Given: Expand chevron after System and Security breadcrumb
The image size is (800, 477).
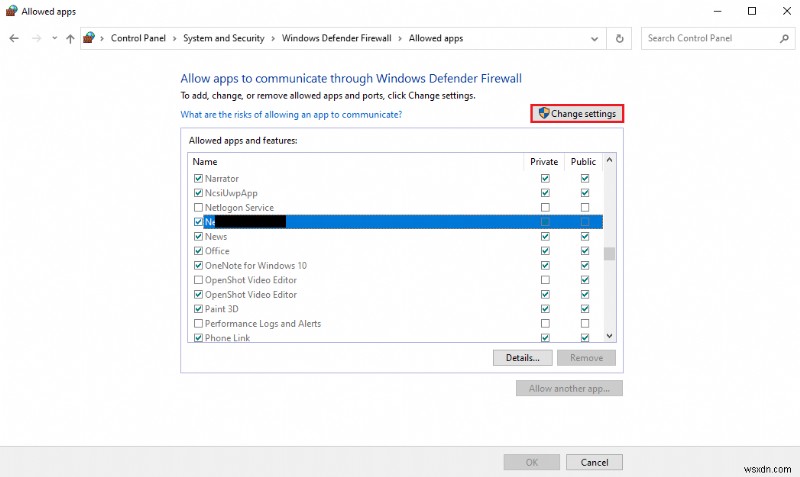Looking at the screenshot, I should click(x=273, y=39).
